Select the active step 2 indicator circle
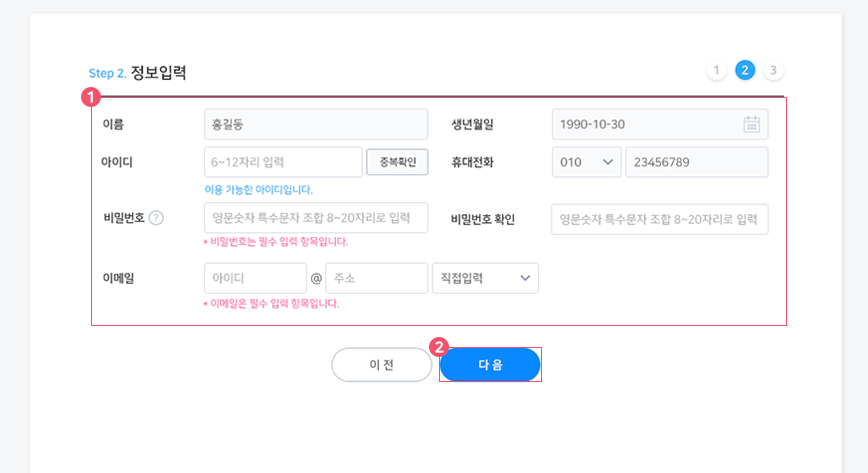 click(745, 70)
